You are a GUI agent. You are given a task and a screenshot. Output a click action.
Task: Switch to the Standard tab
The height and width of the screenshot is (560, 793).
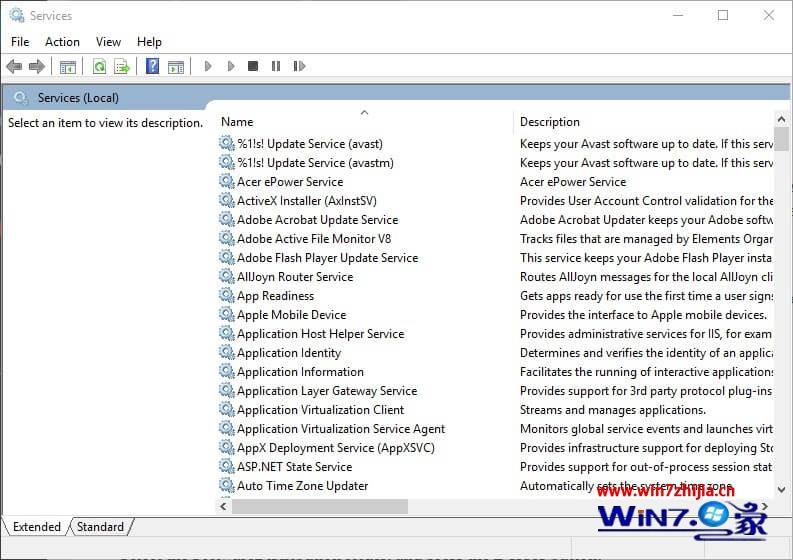coord(100,527)
